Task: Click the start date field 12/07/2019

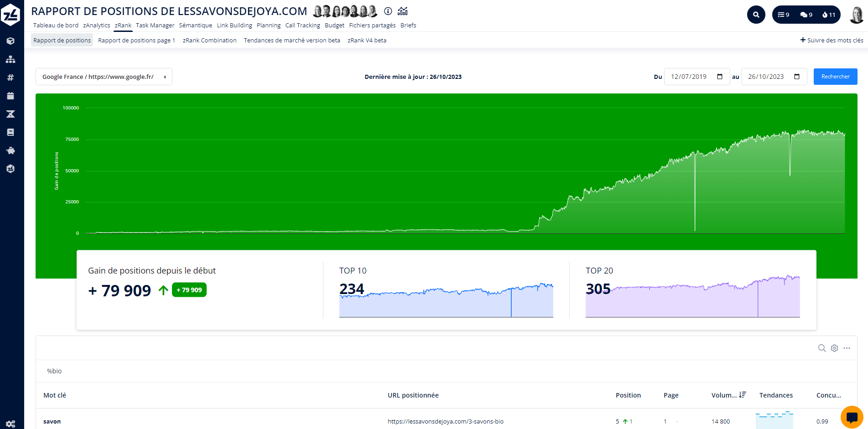Action: (697, 77)
